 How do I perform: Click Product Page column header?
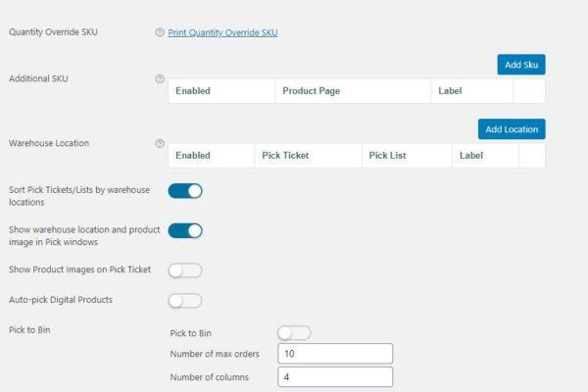[311, 91]
